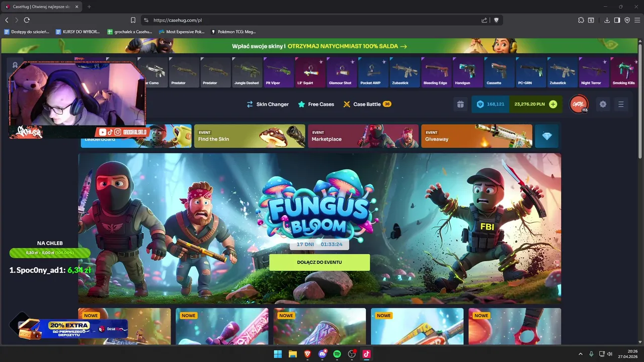
Task: Open the Find the Skin event tile
Action: (250, 136)
